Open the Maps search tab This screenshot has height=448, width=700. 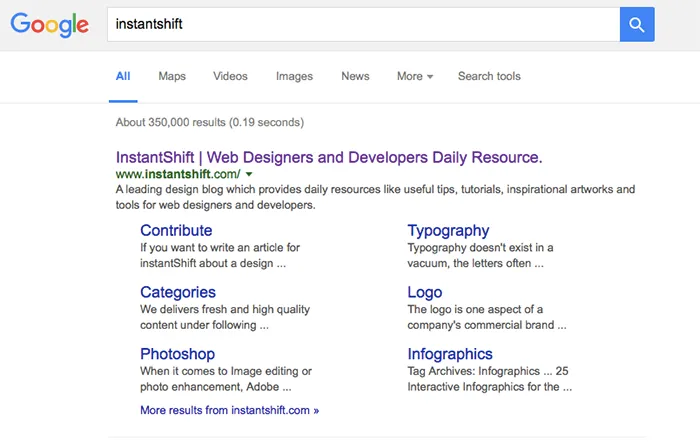(x=172, y=76)
